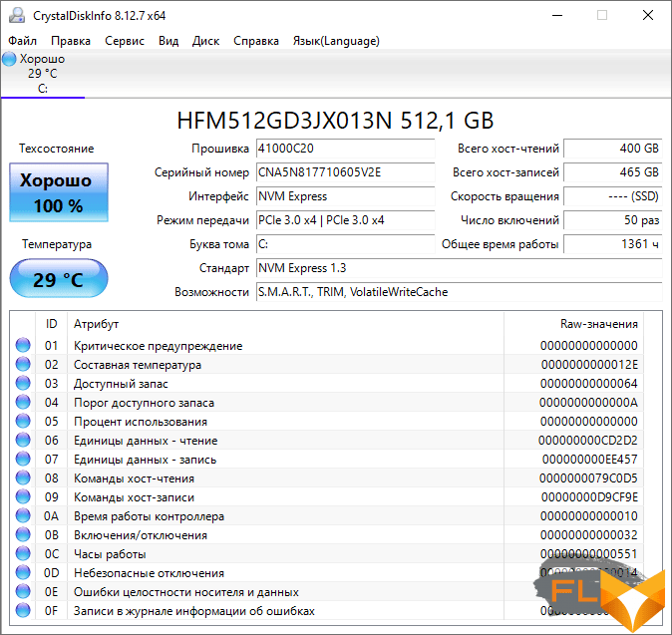
Task: Select the Единицы данных - чтение attribute name
Action: tap(146, 441)
